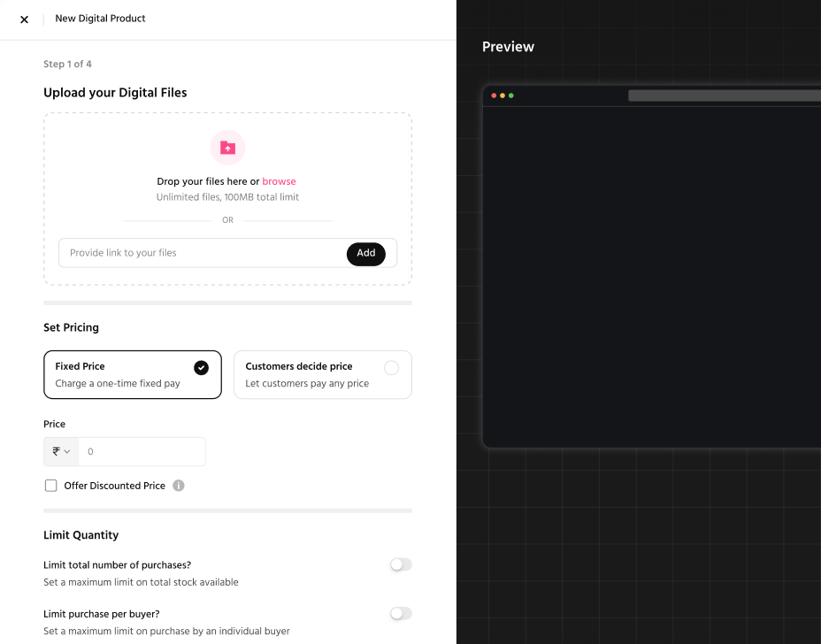Toggle Limit total number of purchases switch
Screen dimensions: 821x644
click(401, 564)
